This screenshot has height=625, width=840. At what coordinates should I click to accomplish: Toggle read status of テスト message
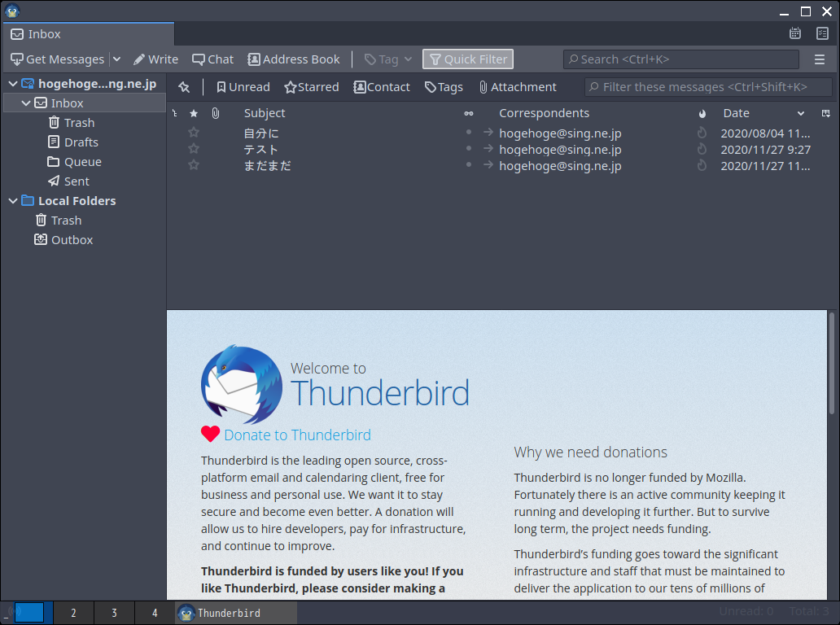(469, 148)
